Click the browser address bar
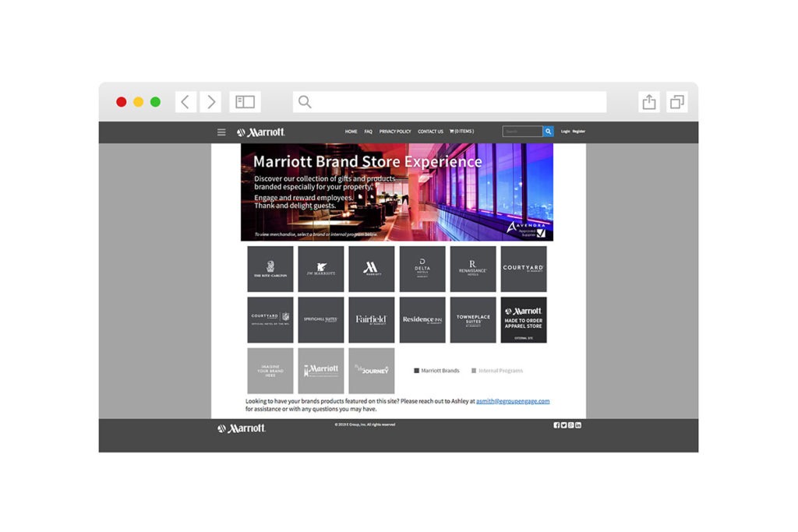The height and width of the screenshot is (532, 798). [450, 102]
